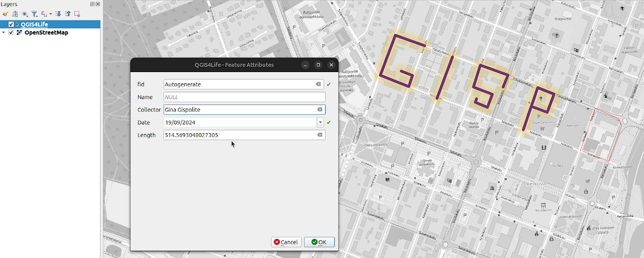Open the Layer Styling panel brush icon
Screen dimensions: 644x258
(5, 14)
